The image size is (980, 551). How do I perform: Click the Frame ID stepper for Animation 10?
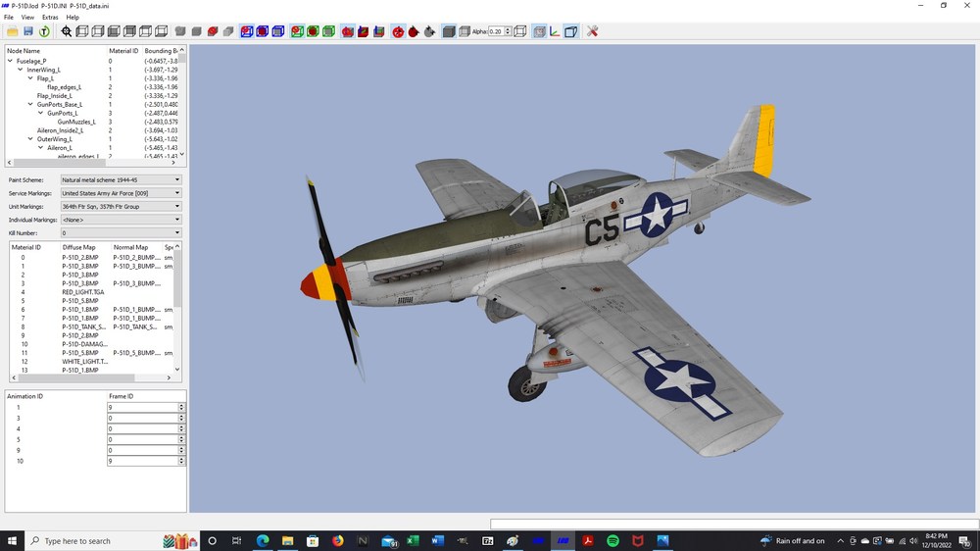pos(181,461)
